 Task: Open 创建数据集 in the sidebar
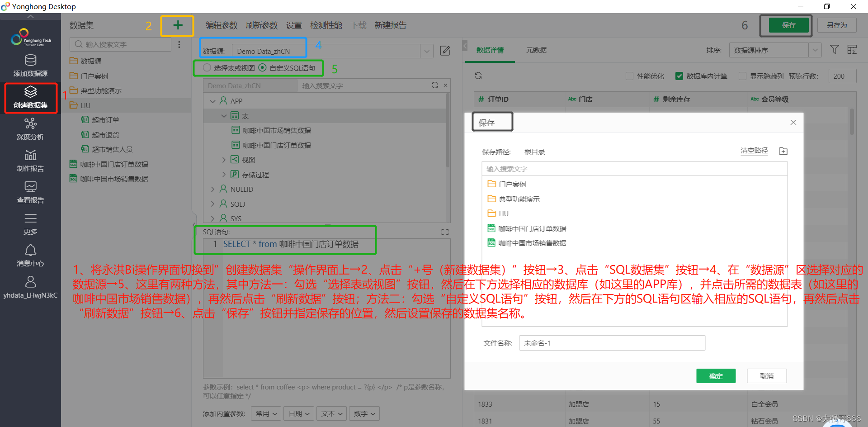[30, 98]
